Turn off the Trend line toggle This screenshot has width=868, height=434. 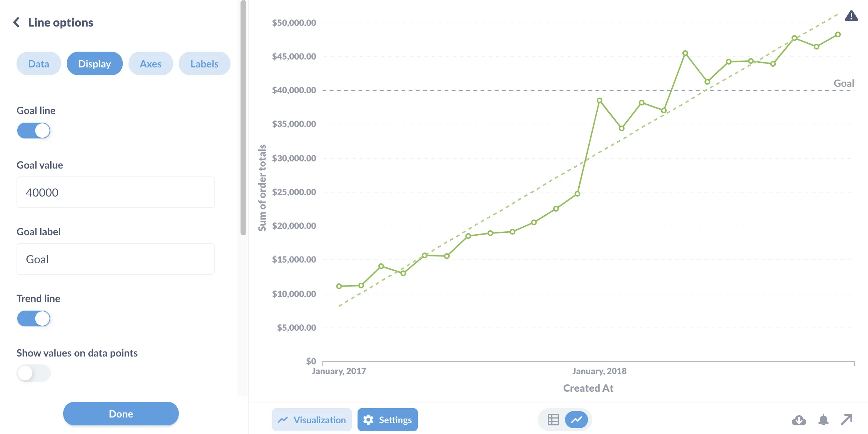(33, 318)
